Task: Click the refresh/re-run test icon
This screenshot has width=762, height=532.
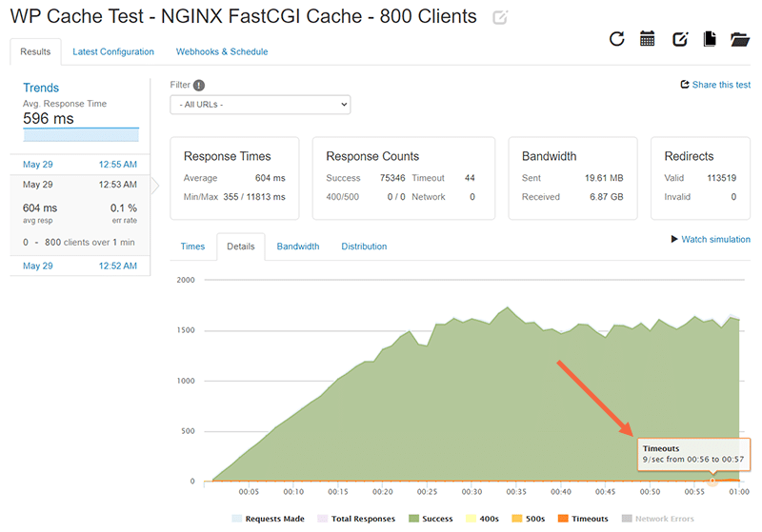Action: [x=616, y=39]
